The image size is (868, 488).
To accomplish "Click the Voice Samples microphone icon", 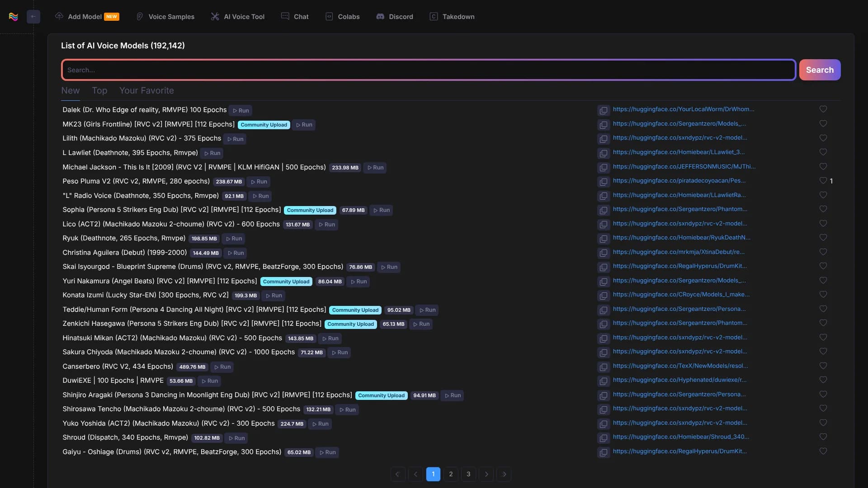I will [x=140, y=17].
